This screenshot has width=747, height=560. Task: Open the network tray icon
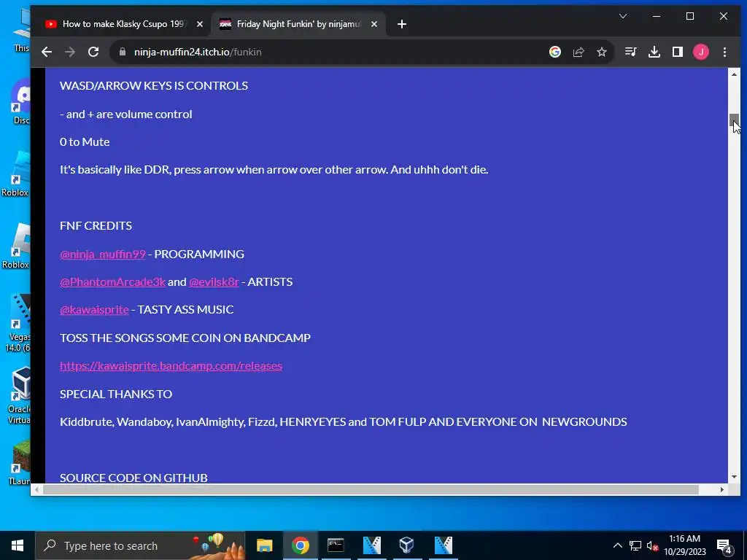click(635, 545)
